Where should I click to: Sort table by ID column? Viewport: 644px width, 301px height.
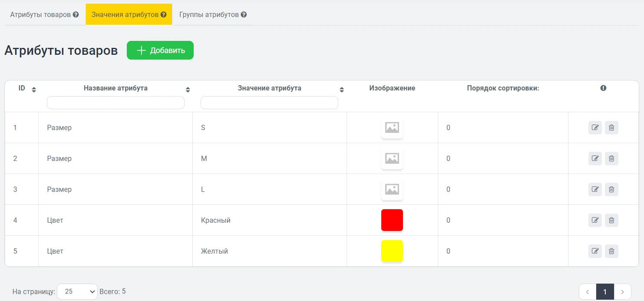[34, 90]
